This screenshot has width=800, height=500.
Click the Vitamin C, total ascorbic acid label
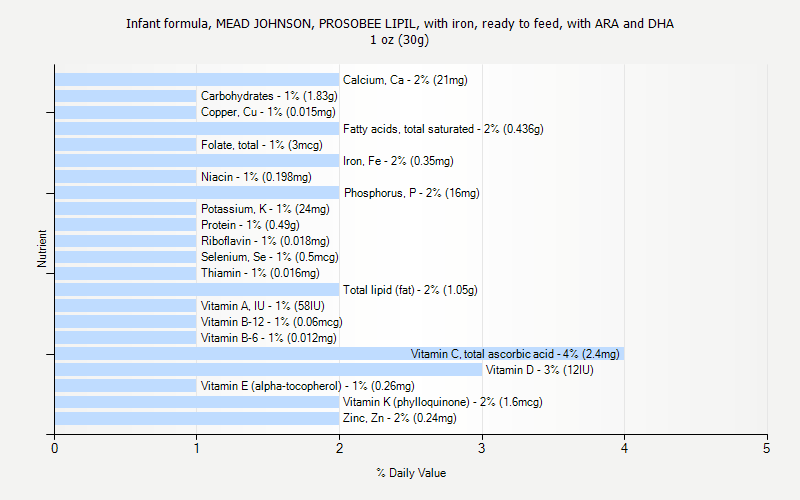[515, 354]
